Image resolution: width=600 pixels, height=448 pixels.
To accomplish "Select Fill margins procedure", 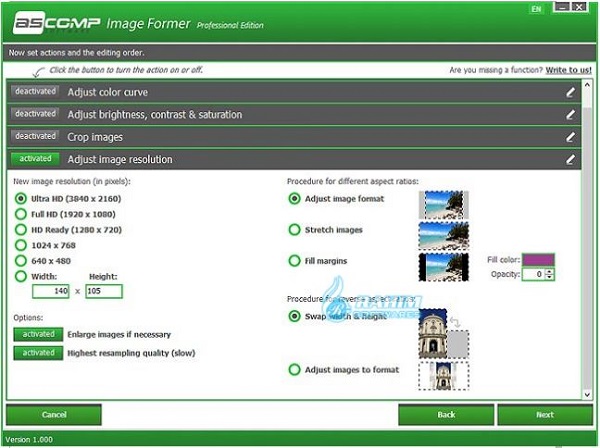I will (294, 261).
